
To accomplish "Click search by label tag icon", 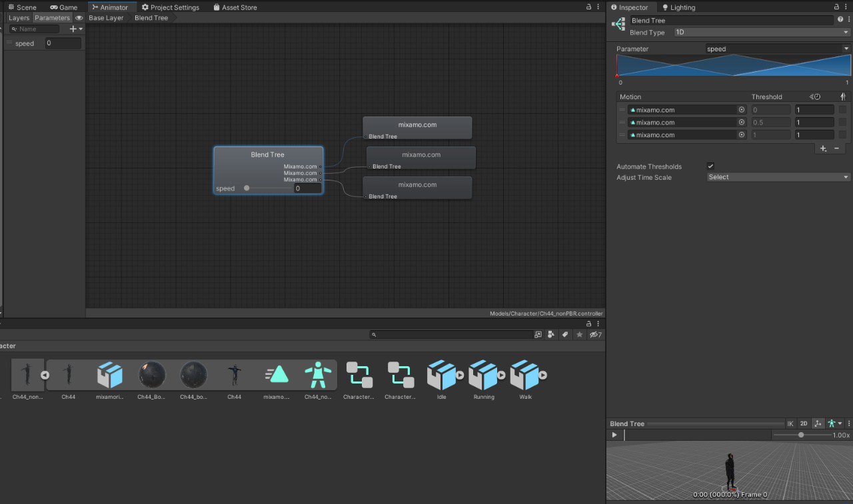I will (x=564, y=334).
